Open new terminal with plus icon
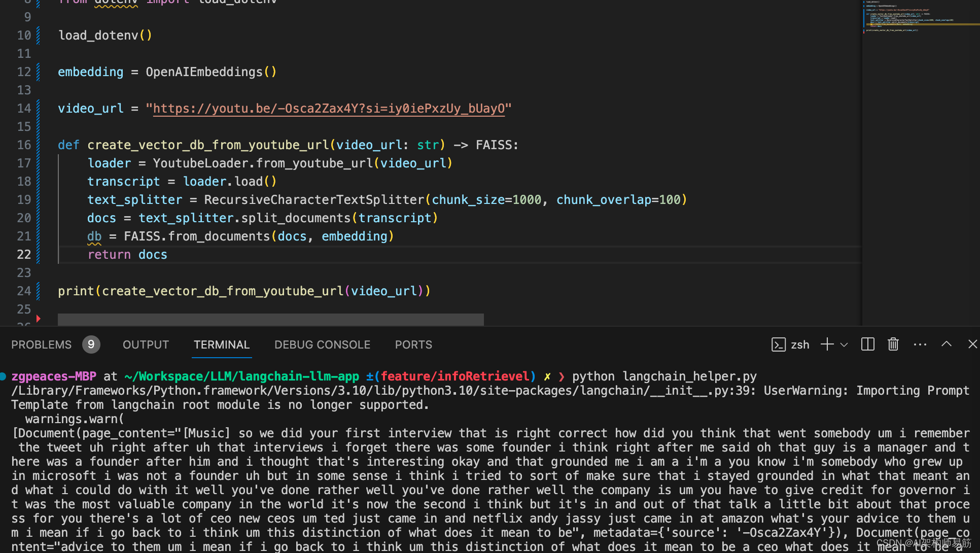The image size is (980, 553). [827, 344]
